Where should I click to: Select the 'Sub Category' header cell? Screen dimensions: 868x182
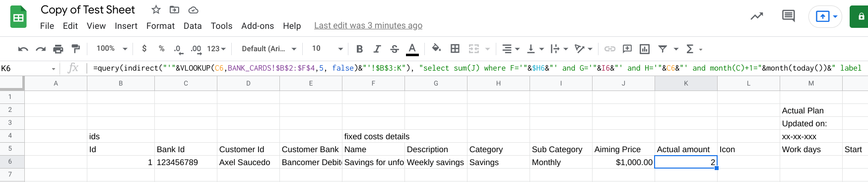561,149
